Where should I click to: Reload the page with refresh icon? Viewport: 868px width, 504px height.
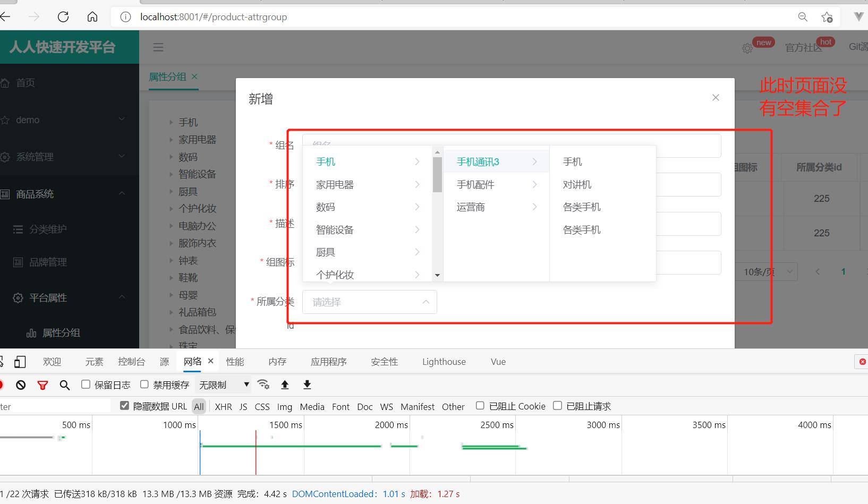63,17
